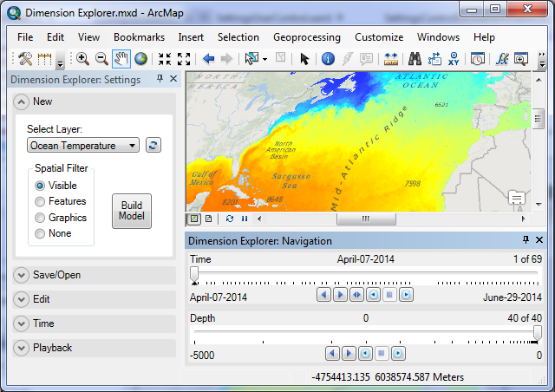Select the Zoom In tool
This screenshot has width=555, height=392.
(x=82, y=59)
